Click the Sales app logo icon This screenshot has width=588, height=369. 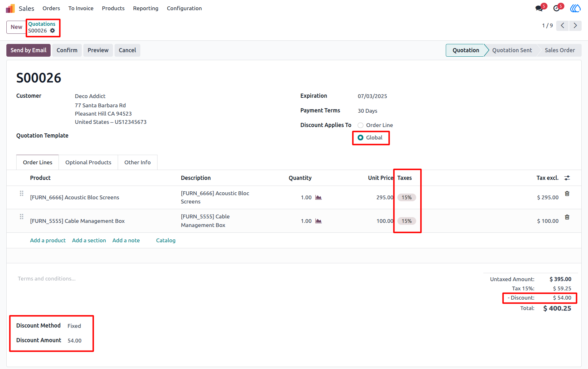click(x=10, y=8)
